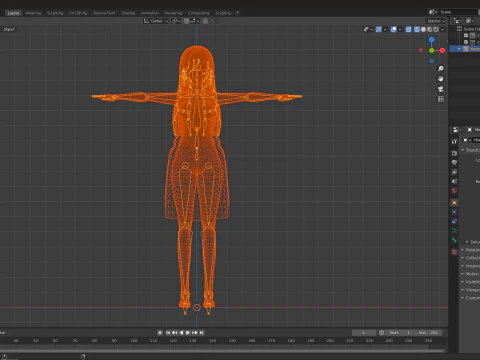
Task: Open the Render properties tab icon
Action: click(x=454, y=153)
